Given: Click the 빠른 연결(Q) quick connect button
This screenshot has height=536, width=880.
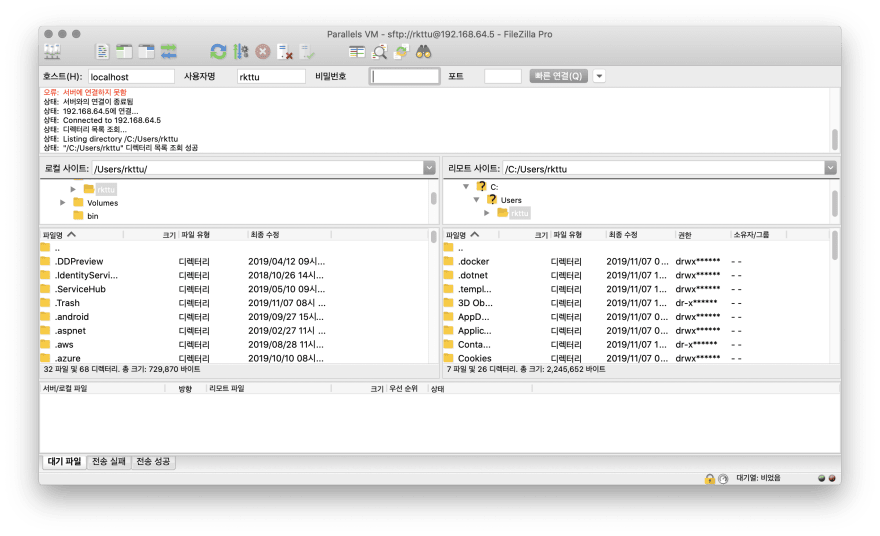Looking at the screenshot, I should click(x=558, y=76).
